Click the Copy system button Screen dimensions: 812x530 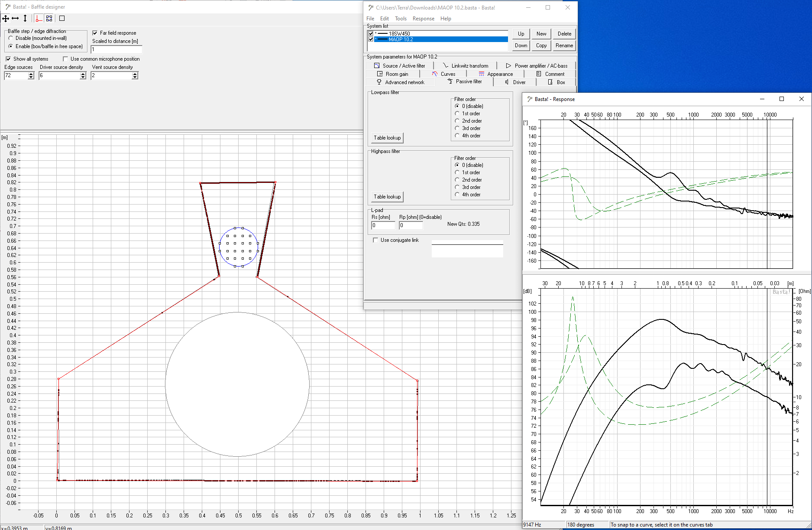pos(541,46)
